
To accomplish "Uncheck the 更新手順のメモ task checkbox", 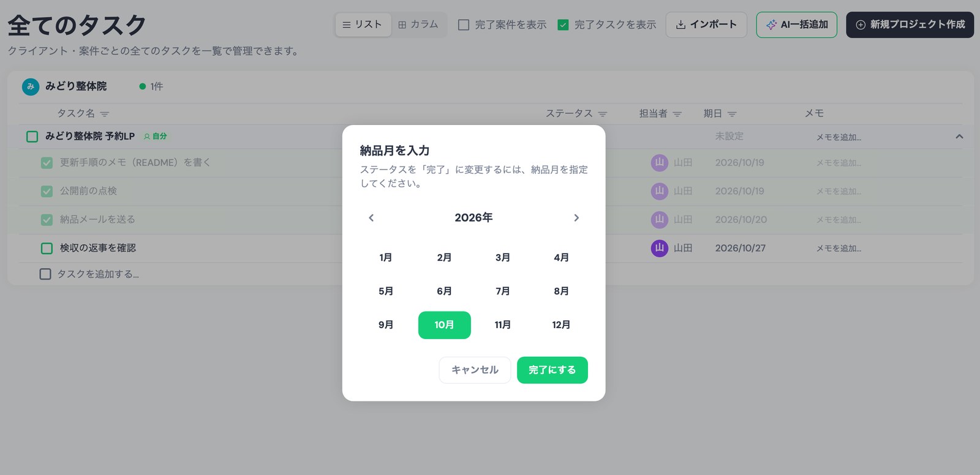I will point(47,163).
